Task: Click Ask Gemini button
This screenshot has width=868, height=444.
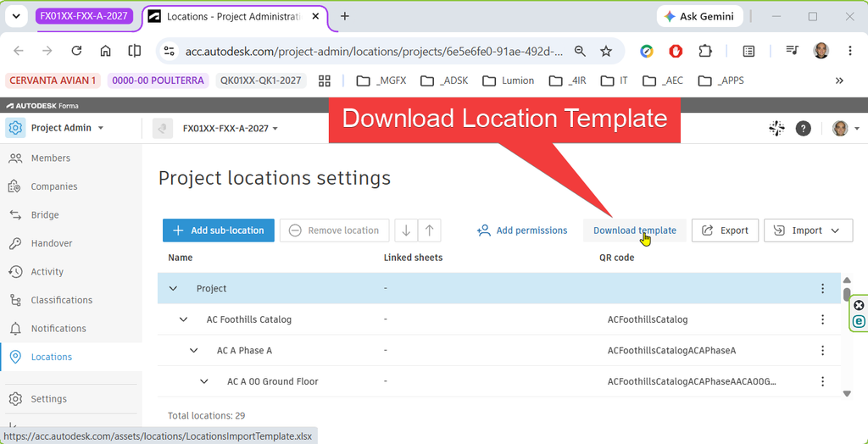Action: 699,16
